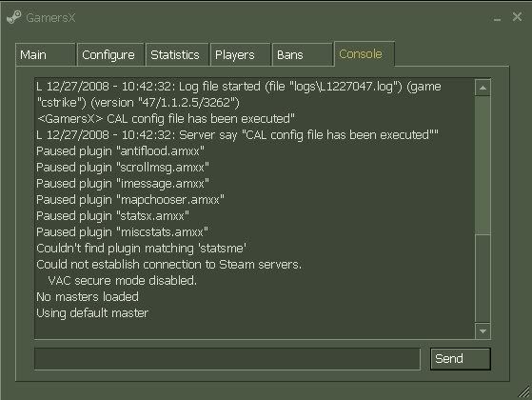Click the GamersX window title text
Screen dimensions: 532x400
click(x=50, y=18)
